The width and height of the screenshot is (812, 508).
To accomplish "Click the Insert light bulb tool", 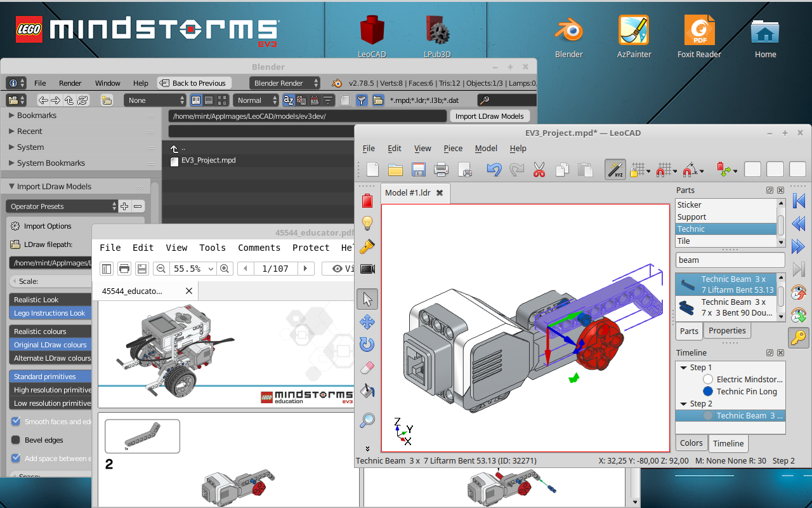I will click(x=367, y=223).
